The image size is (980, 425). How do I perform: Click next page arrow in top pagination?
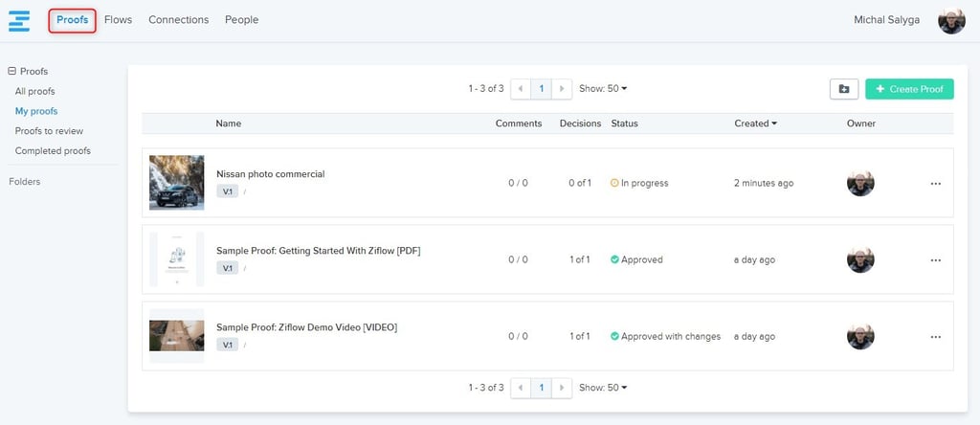click(x=563, y=89)
